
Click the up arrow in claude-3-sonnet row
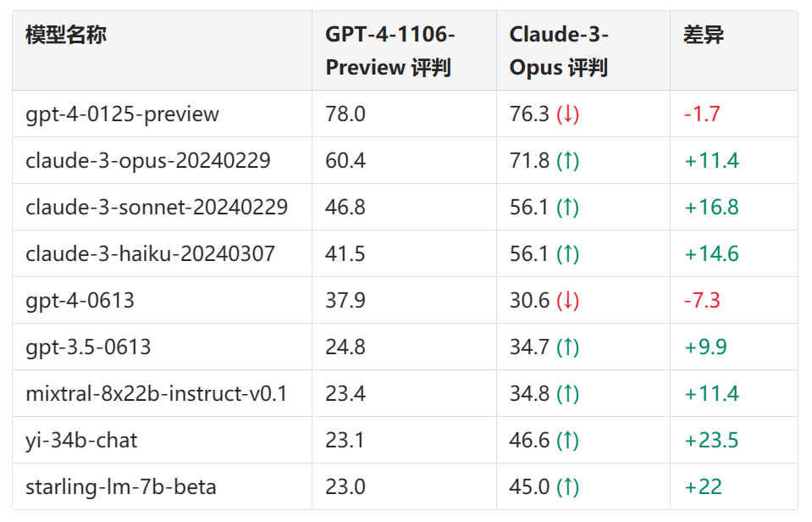tap(567, 208)
